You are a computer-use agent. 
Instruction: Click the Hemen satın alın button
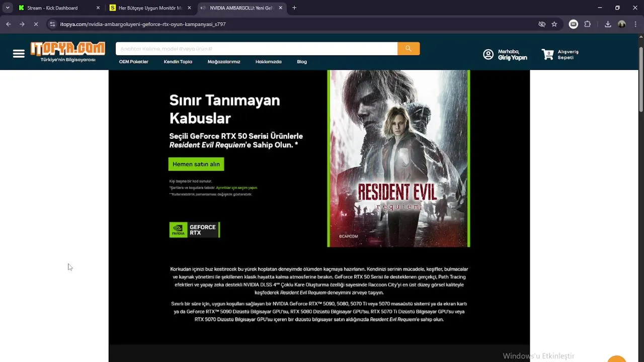196,164
